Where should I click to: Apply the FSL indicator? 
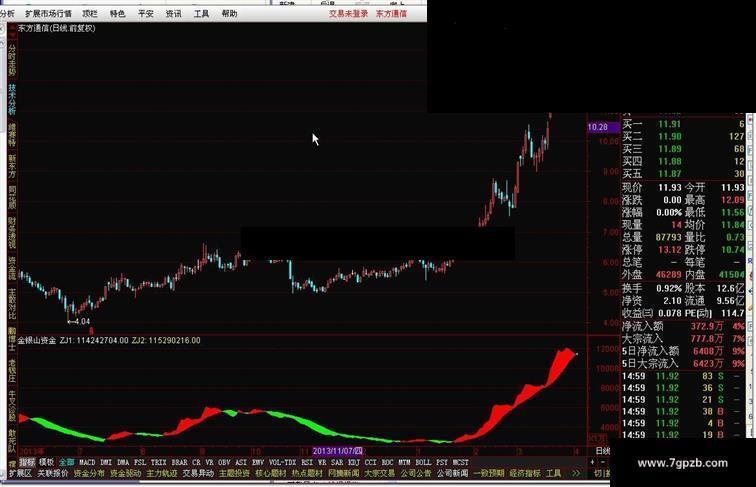coord(140,462)
